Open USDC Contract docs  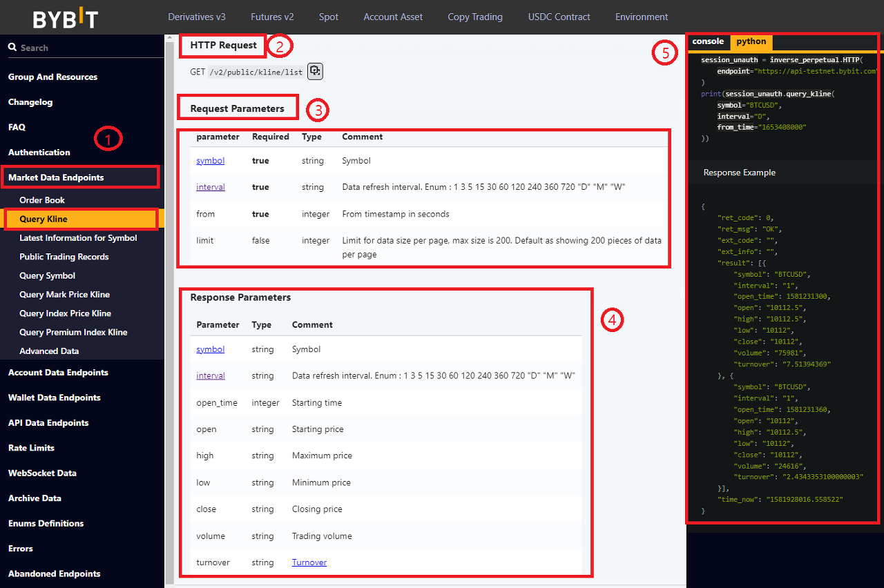(x=559, y=17)
